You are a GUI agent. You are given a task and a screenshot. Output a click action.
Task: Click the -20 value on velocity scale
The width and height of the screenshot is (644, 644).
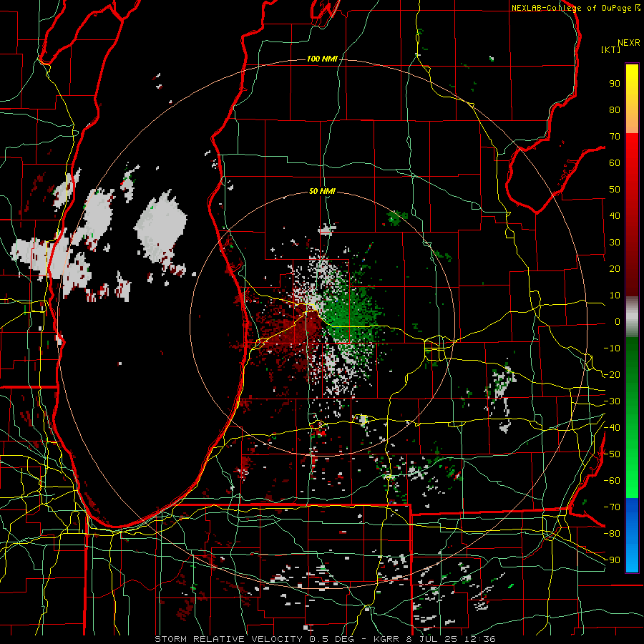(x=612, y=374)
